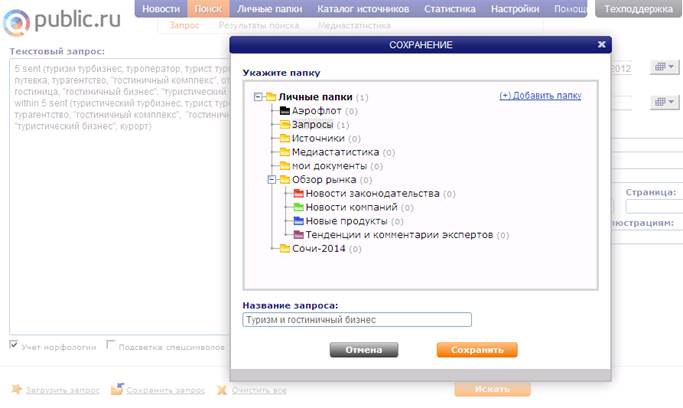Image resolution: width=683 pixels, height=408 pixels.
Task: Click the Очистить все cross icon
Action: click(222, 390)
